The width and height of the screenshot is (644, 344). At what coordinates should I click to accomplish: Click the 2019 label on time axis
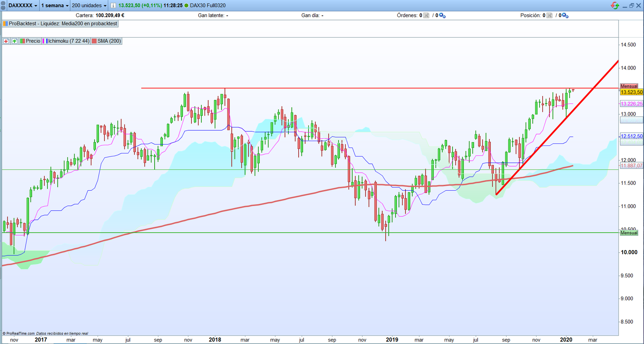click(x=392, y=340)
